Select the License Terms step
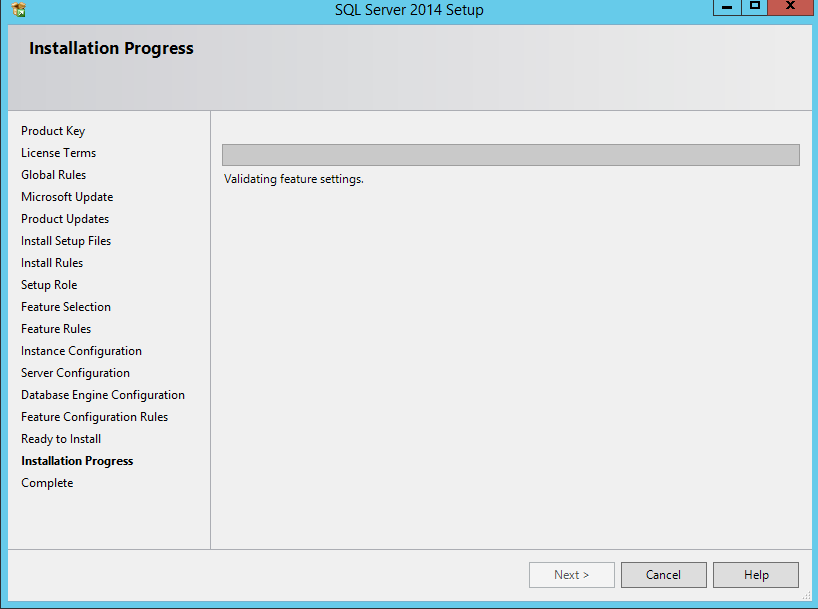Screen dimensions: 818x609 pyautogui.click(x=58, y=153)
